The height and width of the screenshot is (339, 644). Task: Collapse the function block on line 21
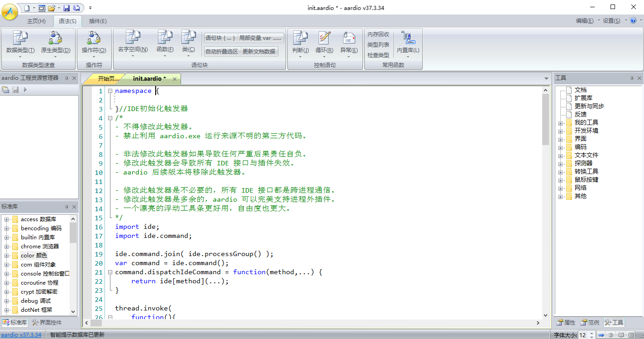(110, 272)
